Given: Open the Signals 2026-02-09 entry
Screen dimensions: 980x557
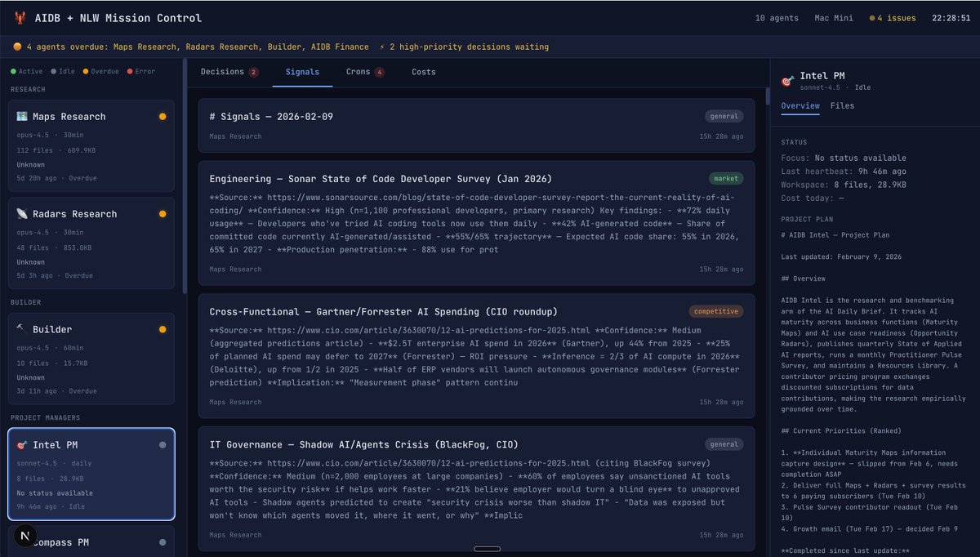Looking at the screenshot, I should 476,125.
